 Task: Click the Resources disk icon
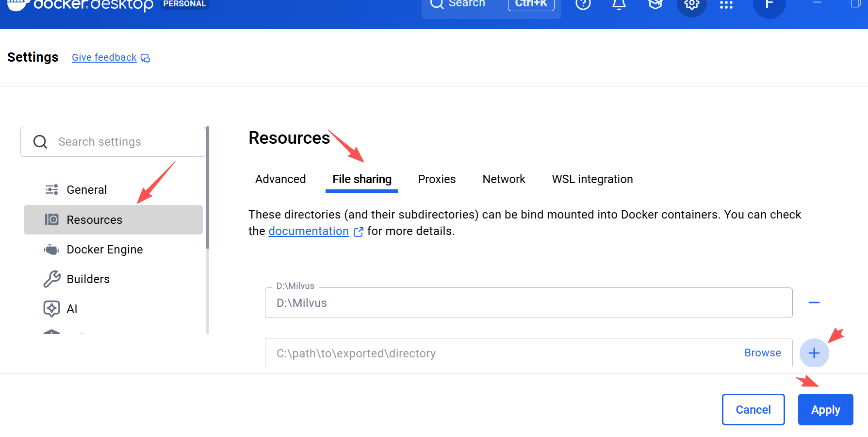(51, 219)
